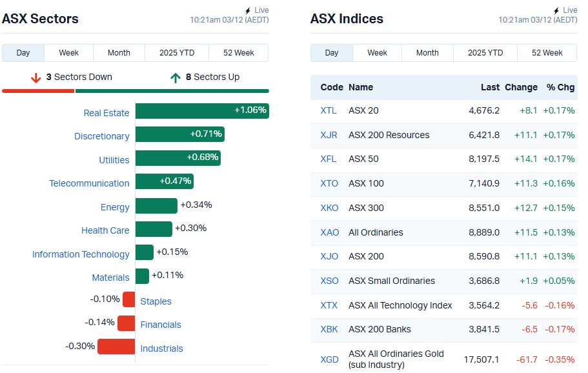Viewport: 588px width, 373px height.
Task: Click the % Chg column header
Action: pos(560,87)
